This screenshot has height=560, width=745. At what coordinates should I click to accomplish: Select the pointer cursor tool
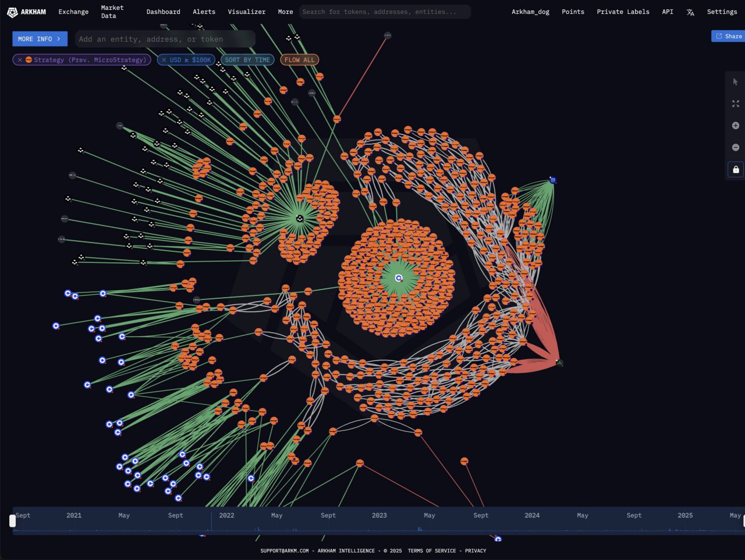[x=736, y=82]
